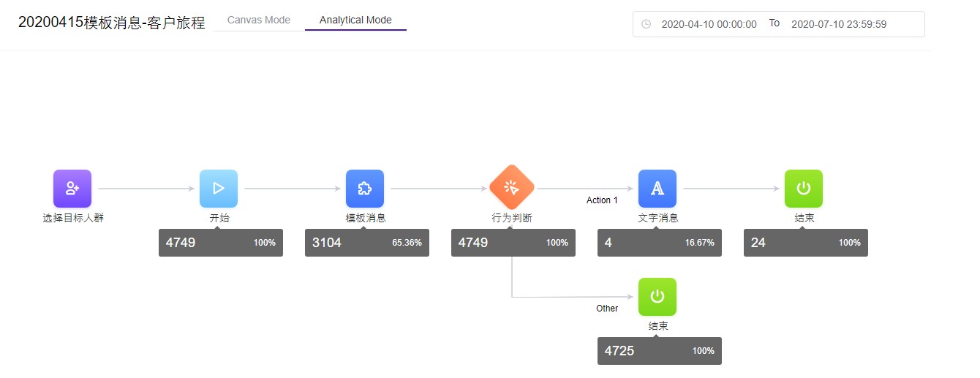The width and height of the screenshot is (980, 378).
Task: Select the 文字消息 text message node icon
Action: tap(657, 189)
